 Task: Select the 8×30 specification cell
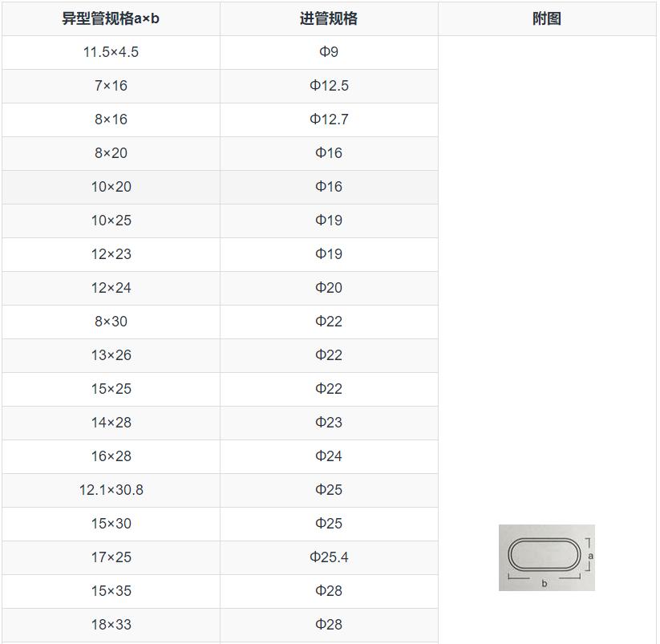[x=111, y=321]
